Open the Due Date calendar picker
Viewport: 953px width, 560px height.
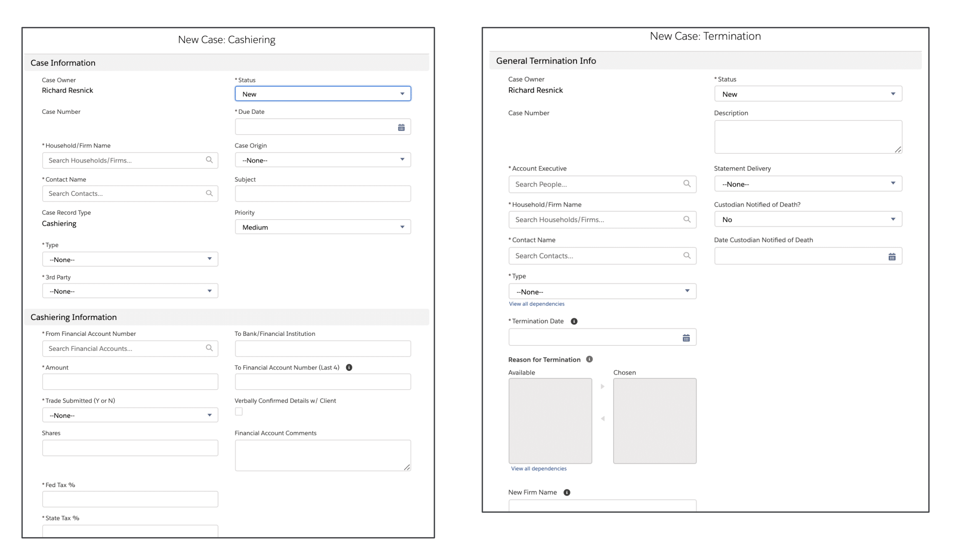[x=401, y=127]
